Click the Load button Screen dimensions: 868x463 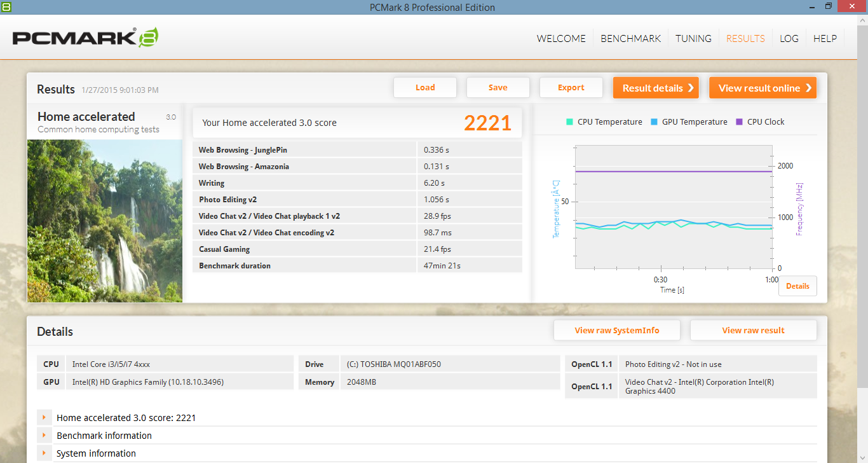tap(425, 88)
